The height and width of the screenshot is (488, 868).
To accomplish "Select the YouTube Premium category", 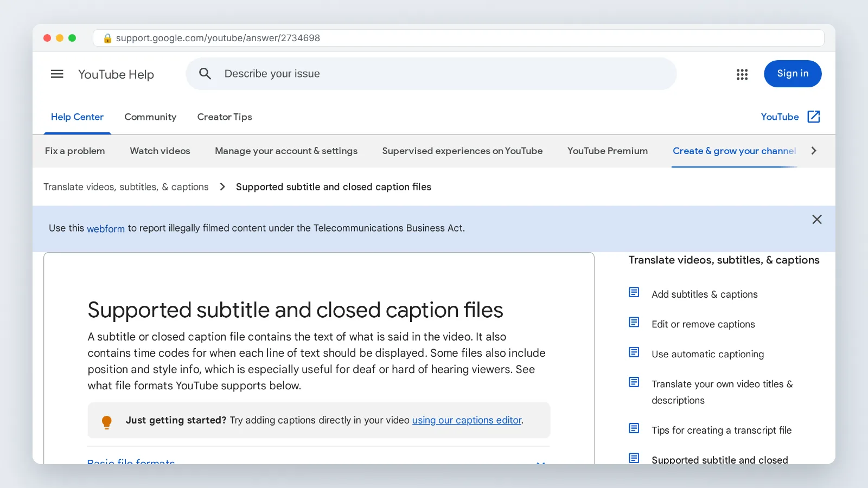I will [x=608, y=151].
